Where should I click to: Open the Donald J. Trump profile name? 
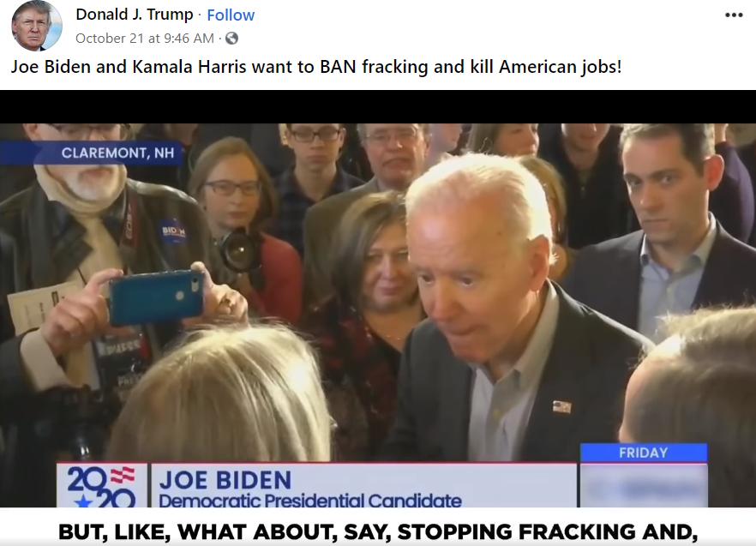point(135,15)
